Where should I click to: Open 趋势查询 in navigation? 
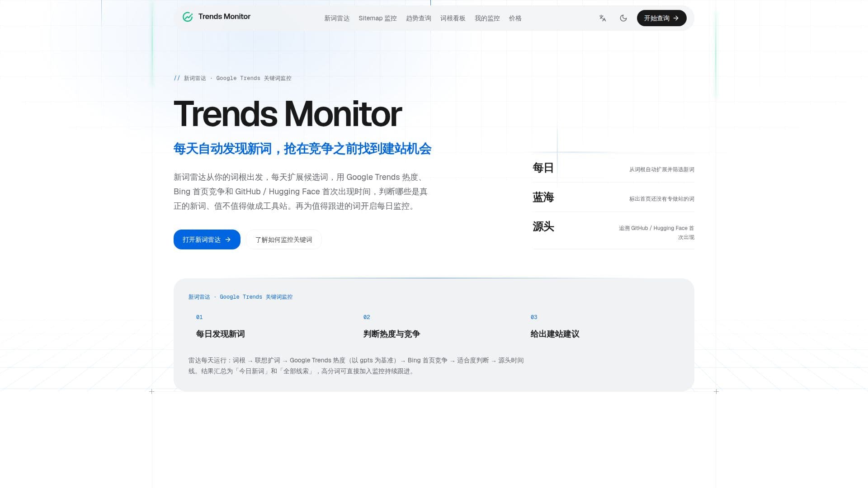419,18
